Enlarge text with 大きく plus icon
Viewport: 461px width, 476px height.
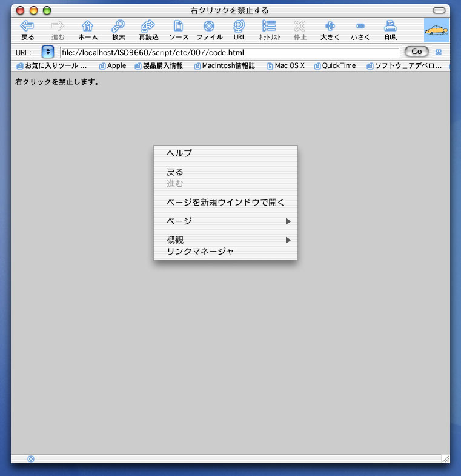330,27
